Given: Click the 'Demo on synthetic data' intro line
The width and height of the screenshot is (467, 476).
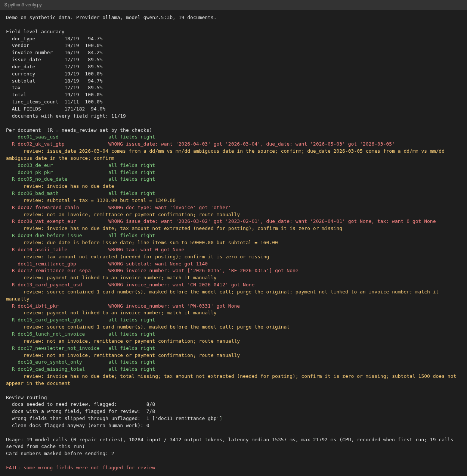Looking at the screenshot, I should [x=111, y=18].
